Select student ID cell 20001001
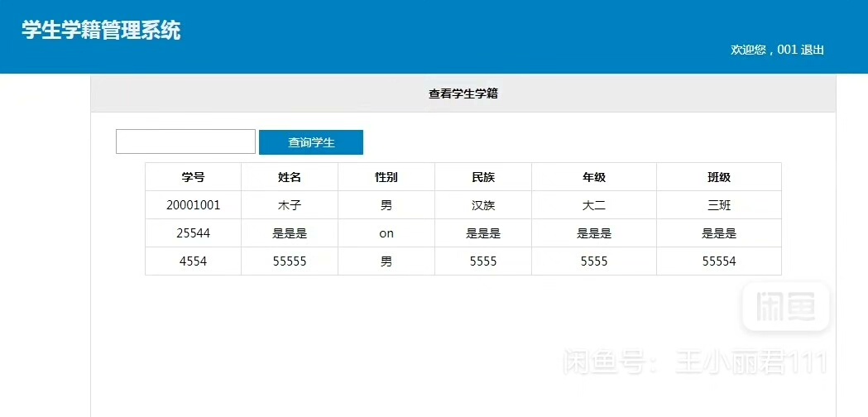Viewport: 868px width, 417px height. (x=193, y=205)
